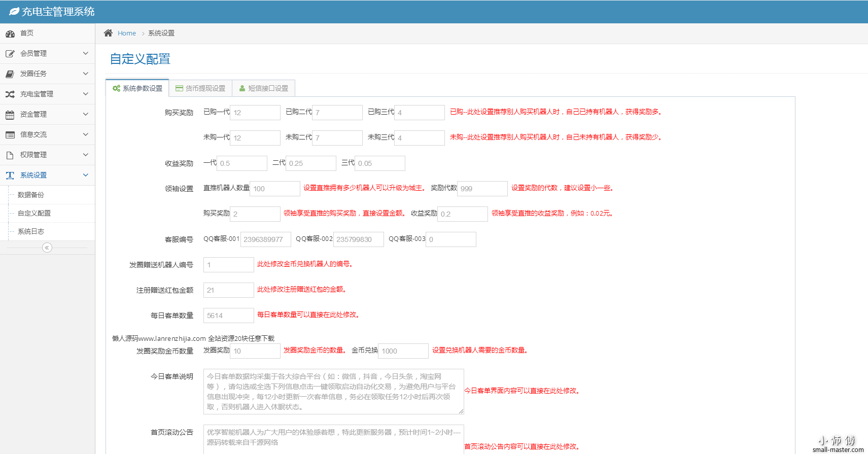This screenshot has width=868, height=454.
Task: Expand the 发圈任务 menu chevron
Action: 85,74
